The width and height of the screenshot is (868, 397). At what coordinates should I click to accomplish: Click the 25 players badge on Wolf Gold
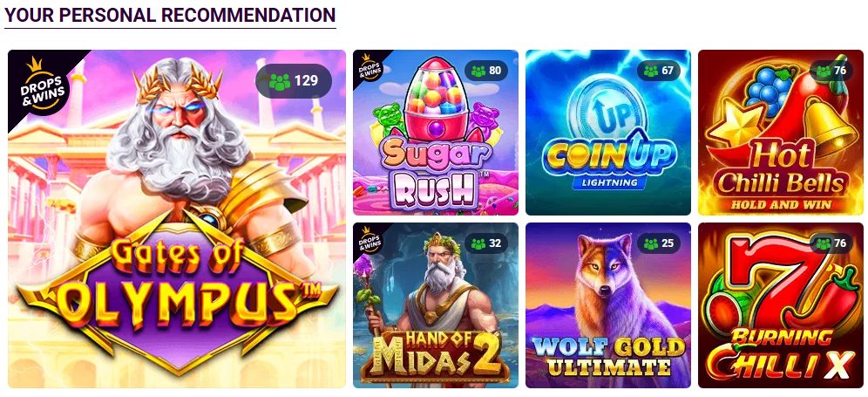click(659, 244)
